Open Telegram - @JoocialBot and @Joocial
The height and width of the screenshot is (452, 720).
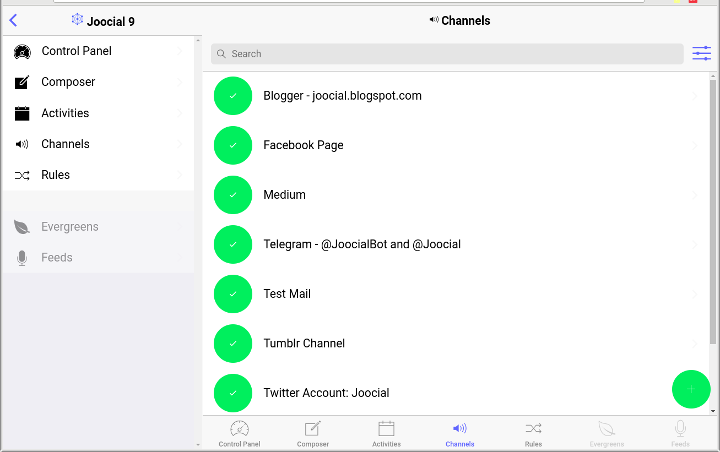[x=362, y=244]
